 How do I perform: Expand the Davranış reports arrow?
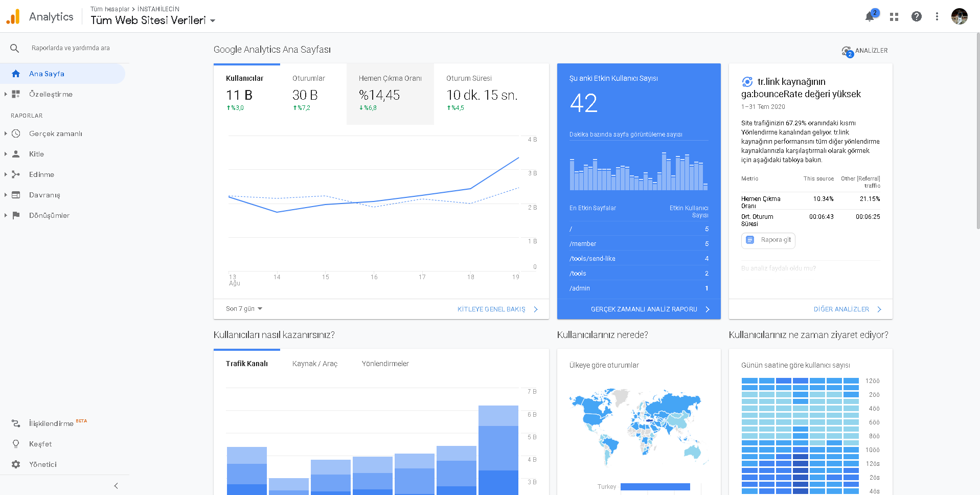click(x=6, y=195)
